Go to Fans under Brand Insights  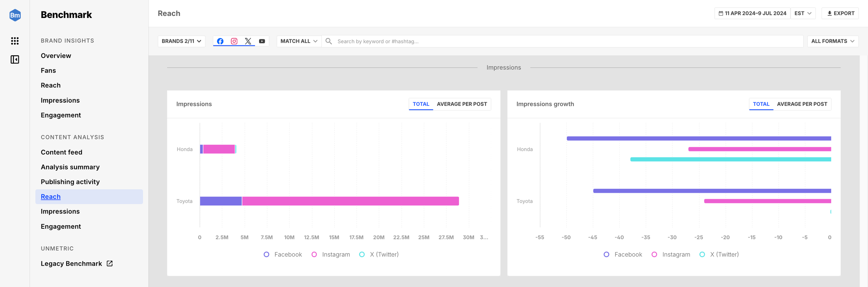point(48,70)
